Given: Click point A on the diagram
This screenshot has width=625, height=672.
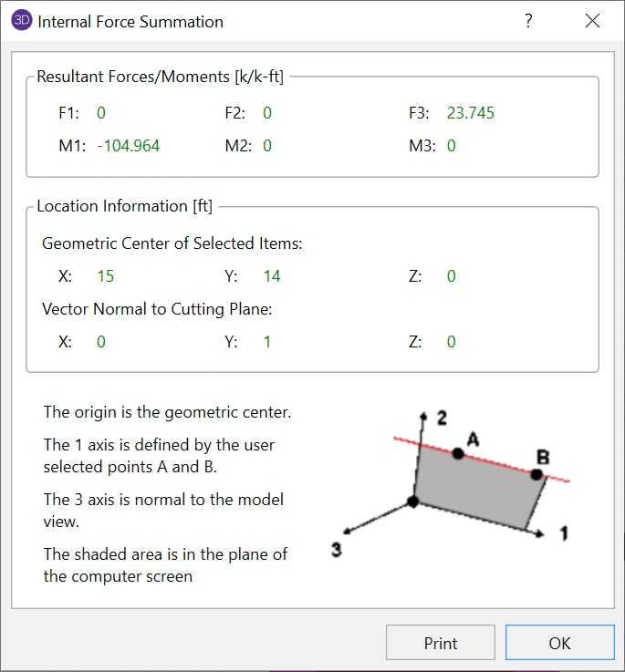Looking at the screenshot, I should [458, 453].
